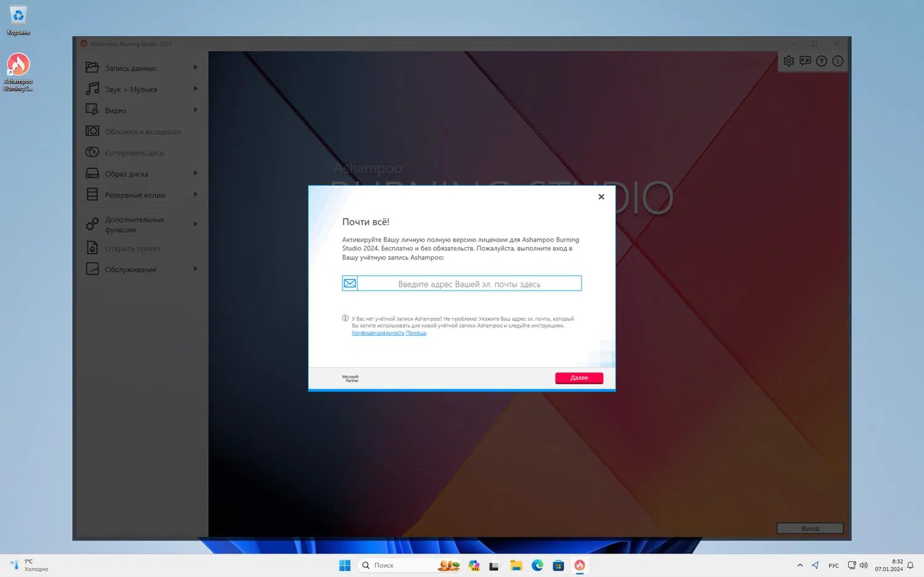Switch the РУС input language indicator
The height and width of the screenshot is (577, 924).
tap(833, 565)
